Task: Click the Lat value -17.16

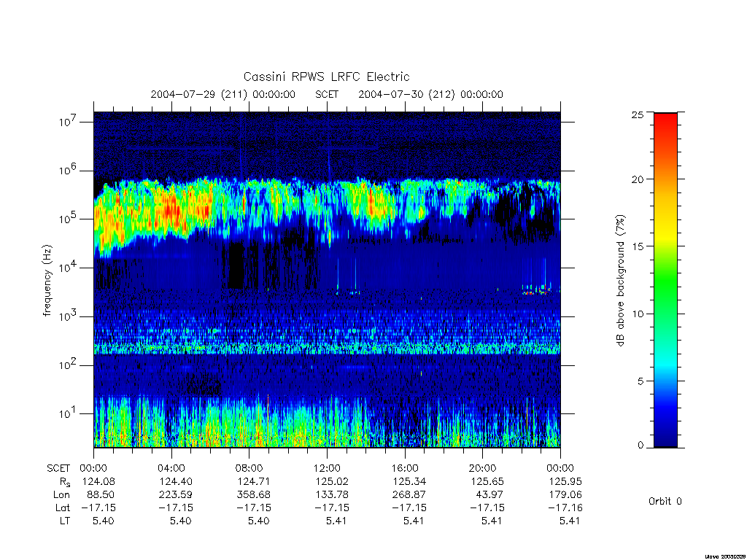Action: [565, 507]
